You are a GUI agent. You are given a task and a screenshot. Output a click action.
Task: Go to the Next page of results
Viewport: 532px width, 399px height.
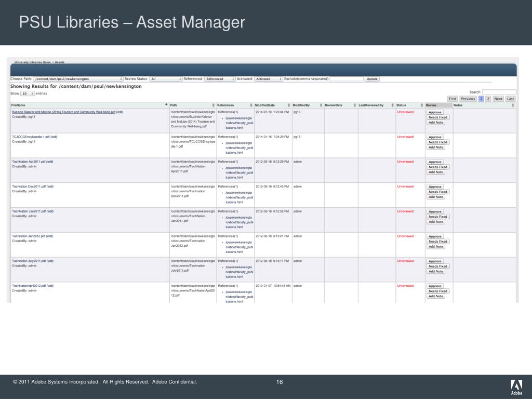coord(498,99)
